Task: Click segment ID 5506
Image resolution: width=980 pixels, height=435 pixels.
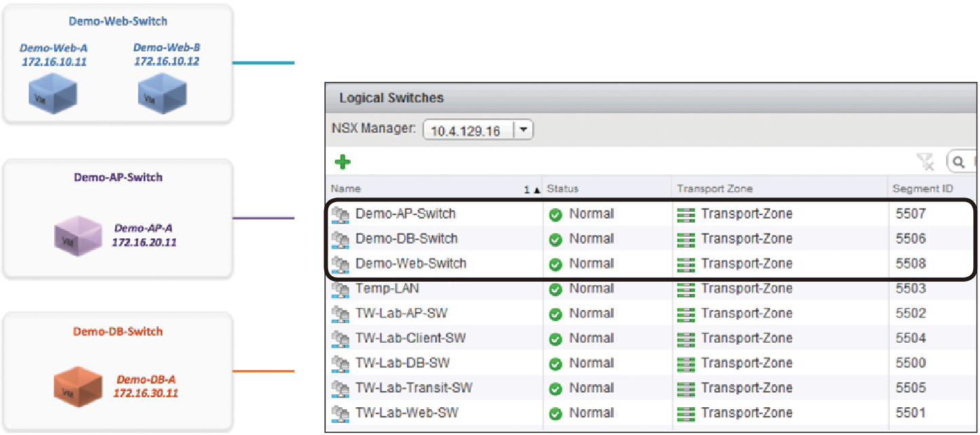Action: tap(910, 239)
